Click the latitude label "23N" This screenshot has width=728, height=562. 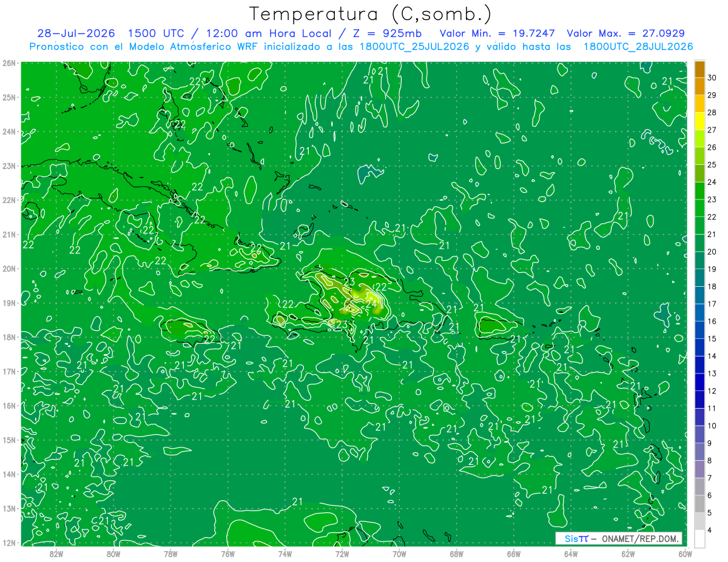coord(9,166)
